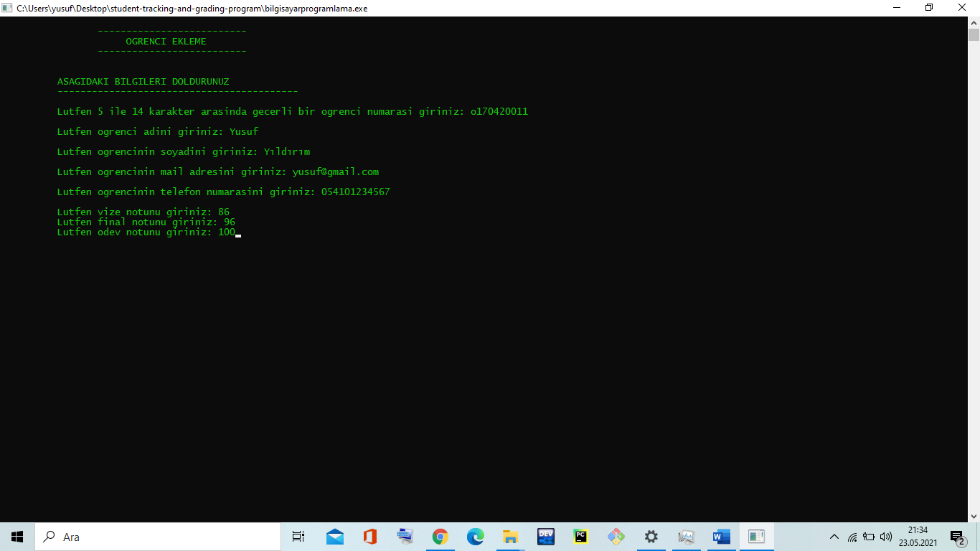Restore down the console window
980x551 pixels.
pos(930,8)
